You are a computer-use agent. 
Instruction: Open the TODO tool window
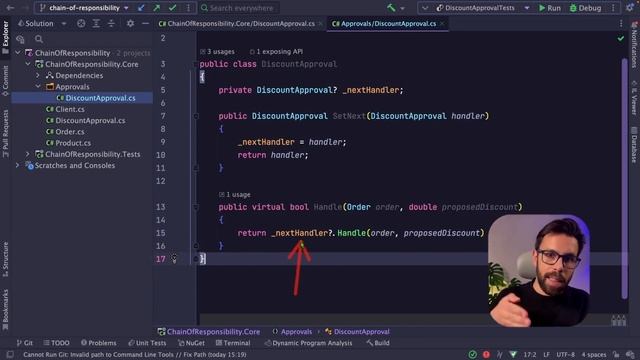pyautogui.click(x=56, y=343)
